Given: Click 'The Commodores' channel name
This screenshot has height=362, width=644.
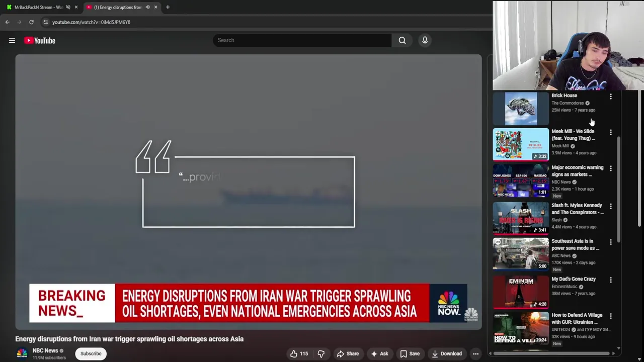Looking at the screenshot, I should (568, 103).
